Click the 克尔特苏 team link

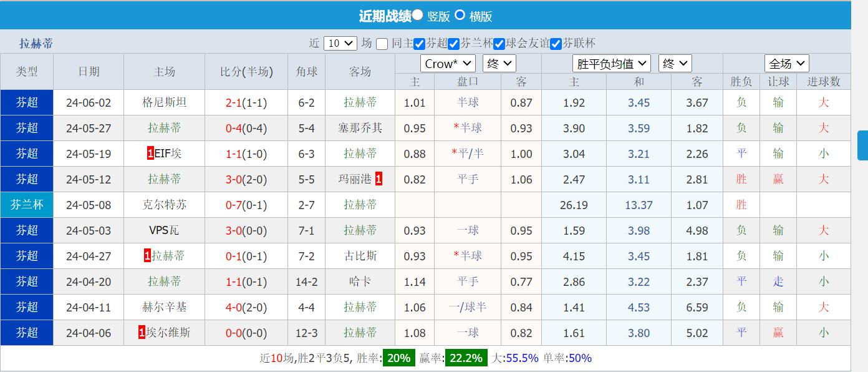click(x=164, y=205)
